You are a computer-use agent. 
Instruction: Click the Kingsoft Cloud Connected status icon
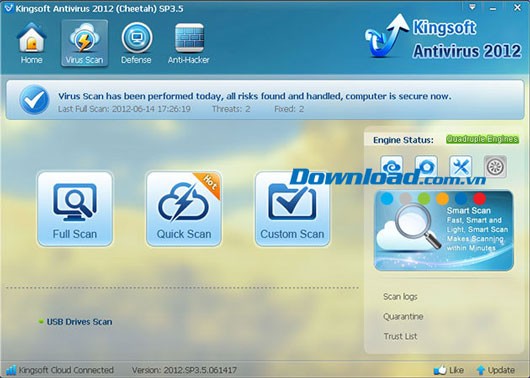[x=11, y=370]
